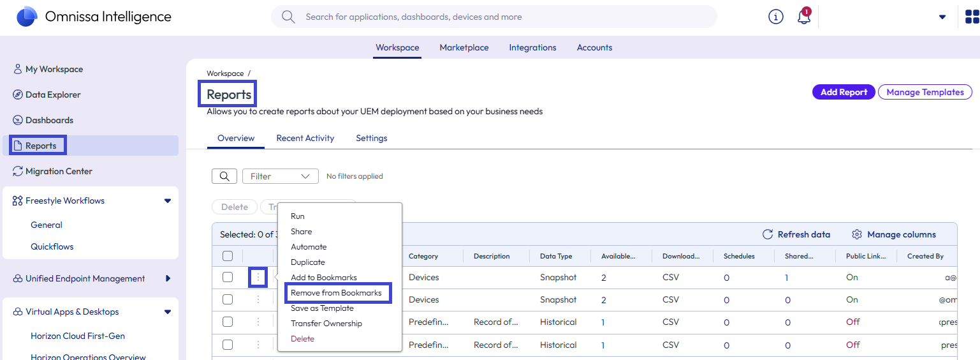Click the Category column header
This screenshot has height=360, width=980.
[x=423, y=256]
